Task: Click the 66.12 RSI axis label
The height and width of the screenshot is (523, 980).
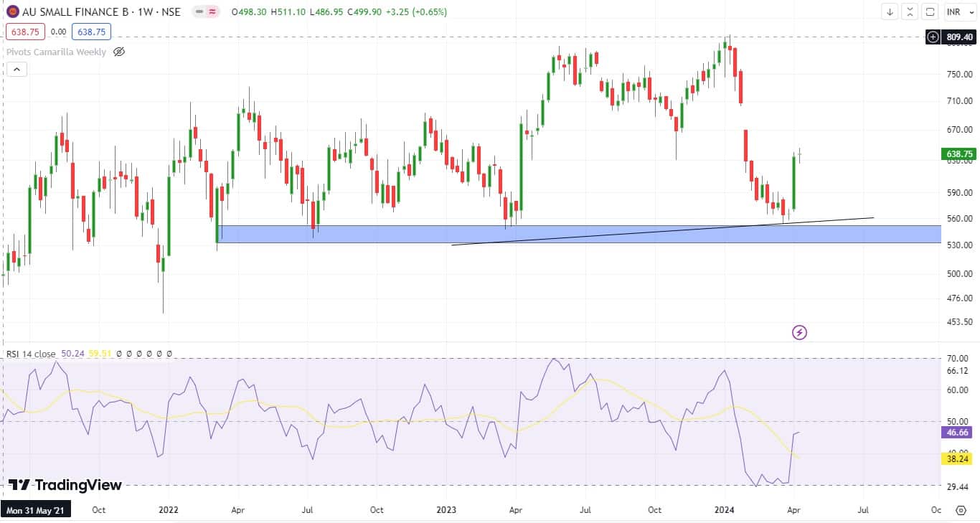Action: coord(959,370)
